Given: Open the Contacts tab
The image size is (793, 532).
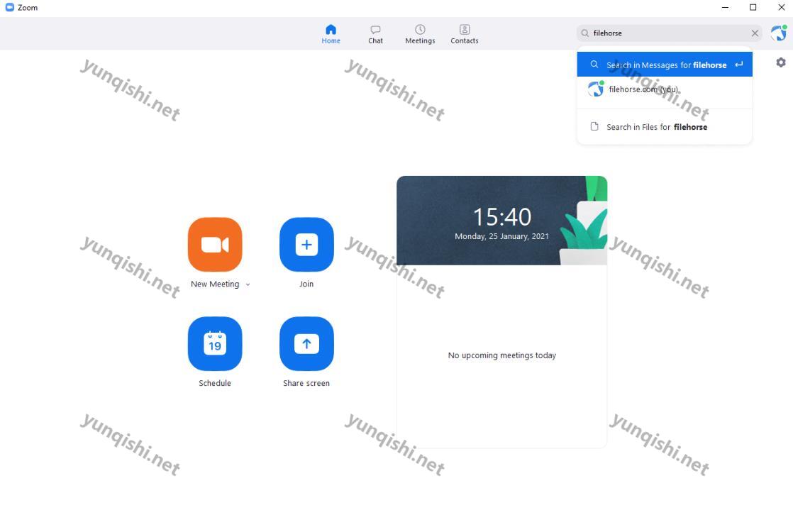Looking at the screenshot, I should point(465,34).
